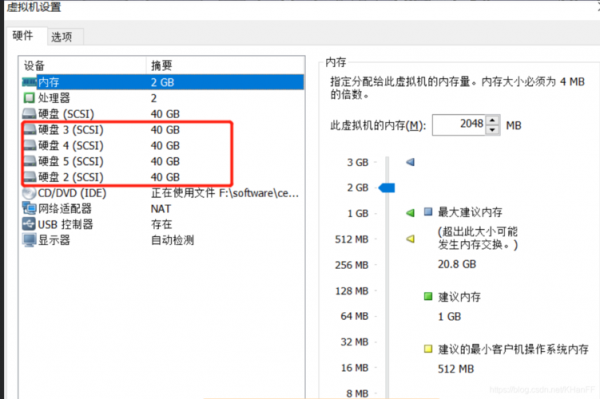Select the 硬件 tab
This screenshot has width=600, height=399.
(x=23, y=36)
